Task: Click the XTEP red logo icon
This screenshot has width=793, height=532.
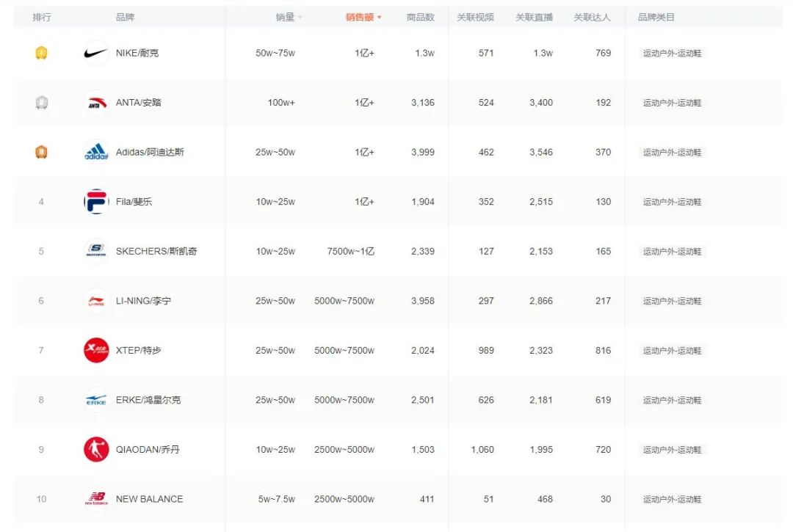Action: pos(95,350)
